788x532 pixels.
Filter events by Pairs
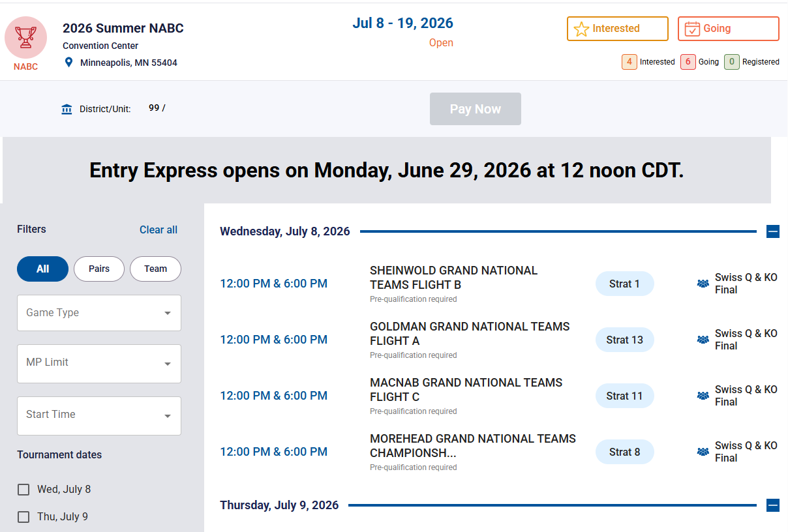pyautogui.click(x=99, y=269)
